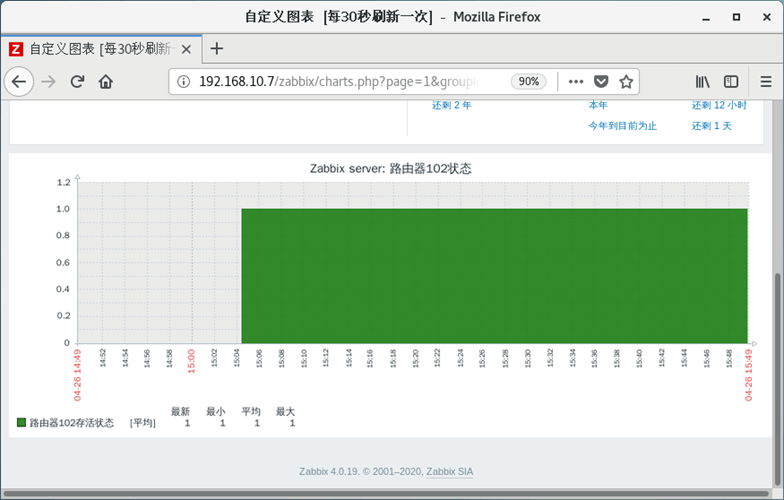Select the 本年 time range
Viewport: 784px width, 500px height.
[x=598, y=105]
